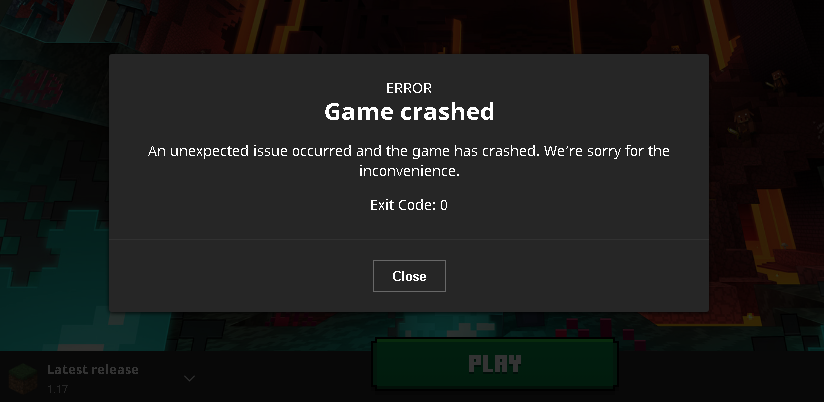
Task: Select the 1.17 version label
Action: (58, 389)
